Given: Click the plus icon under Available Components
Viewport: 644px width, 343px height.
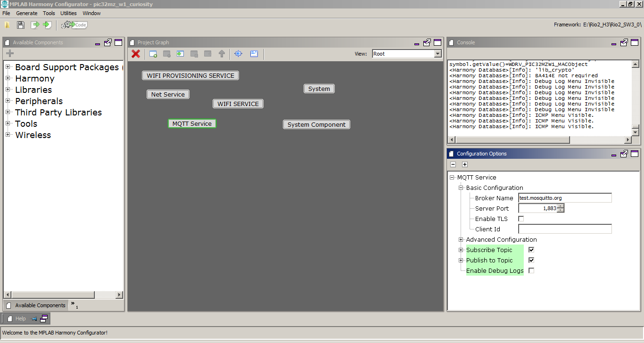Looking at the screenshot, I should tap(10, 53).
